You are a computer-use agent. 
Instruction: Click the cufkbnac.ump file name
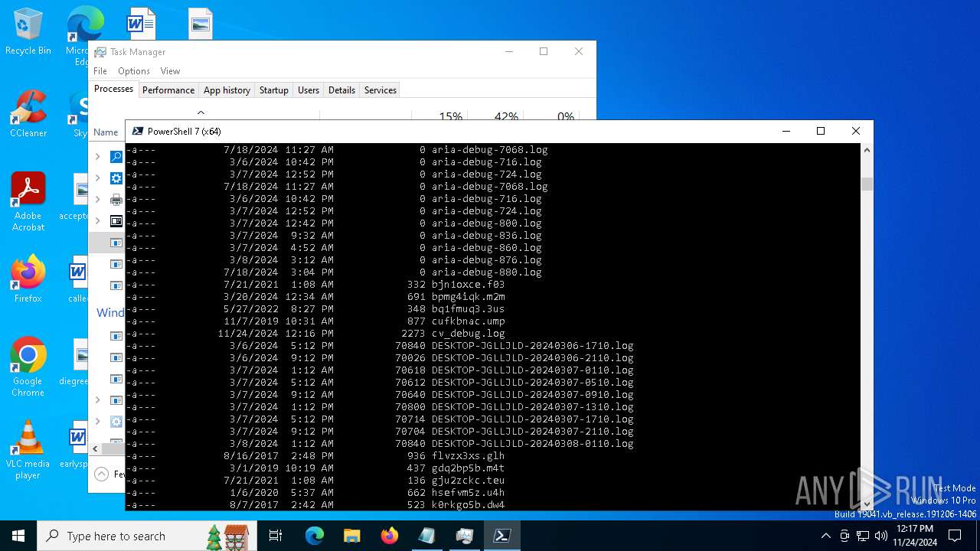(469, 321)
